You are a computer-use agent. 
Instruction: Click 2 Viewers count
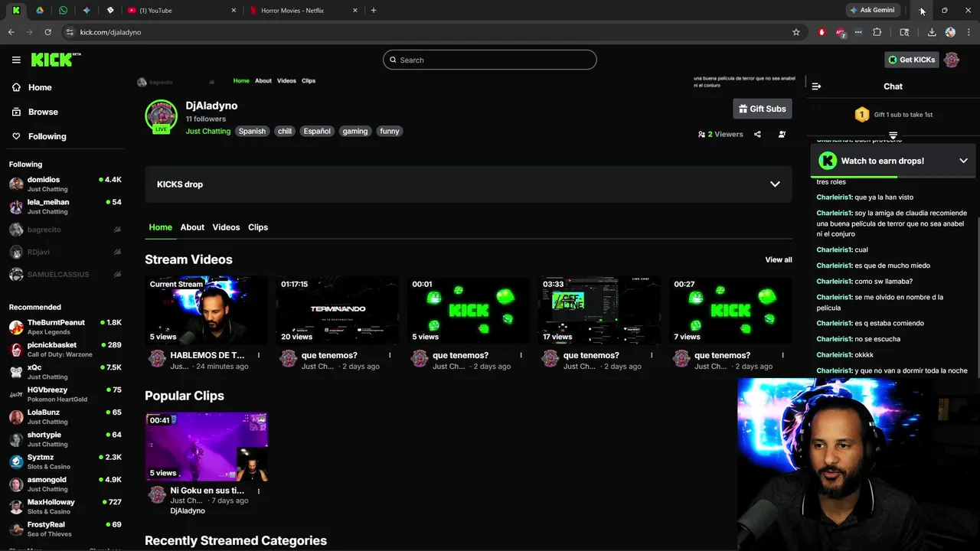[720, 134]
